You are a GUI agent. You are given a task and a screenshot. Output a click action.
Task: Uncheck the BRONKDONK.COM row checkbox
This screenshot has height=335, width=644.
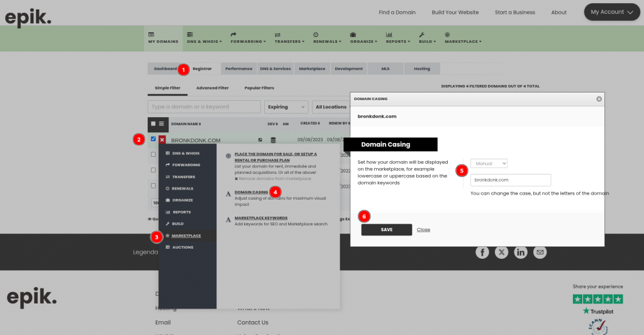coord(153,139)
